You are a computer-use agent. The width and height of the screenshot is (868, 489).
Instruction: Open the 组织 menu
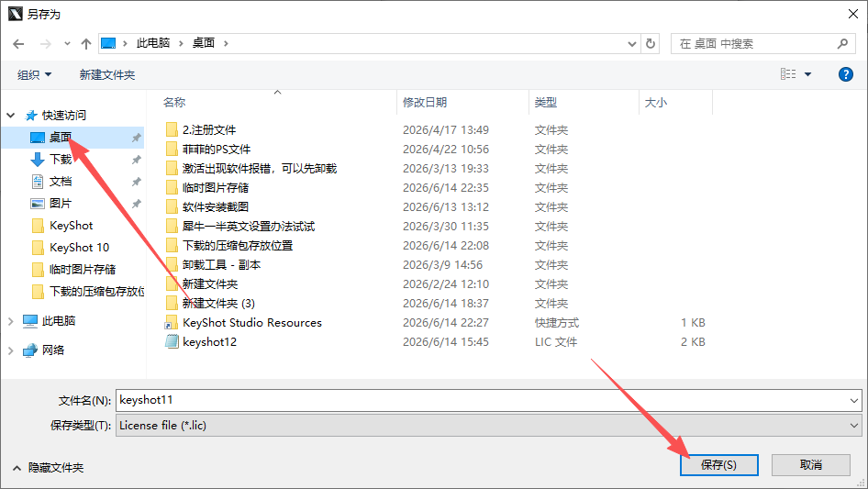[x=34, y=74]
